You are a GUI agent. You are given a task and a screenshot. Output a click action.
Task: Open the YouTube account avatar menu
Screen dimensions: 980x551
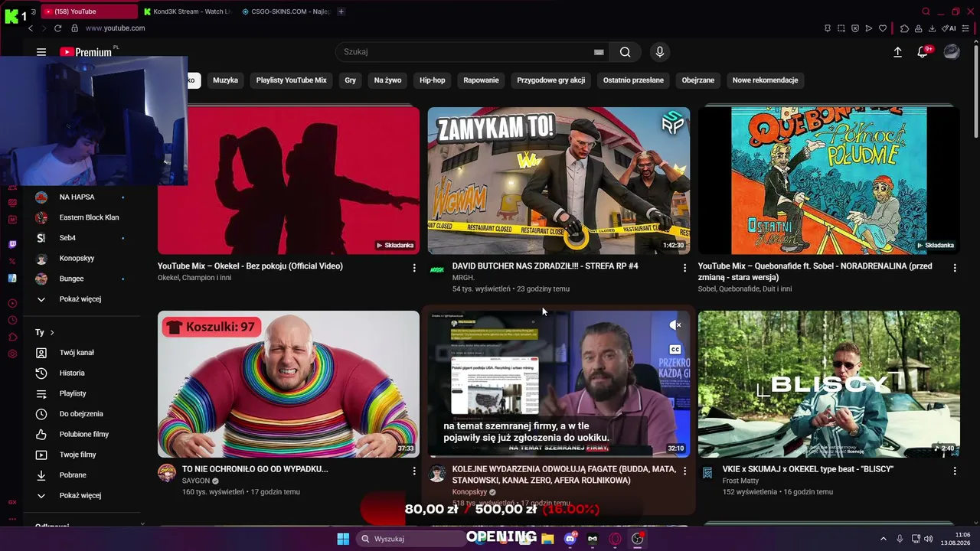click(952, 52)
